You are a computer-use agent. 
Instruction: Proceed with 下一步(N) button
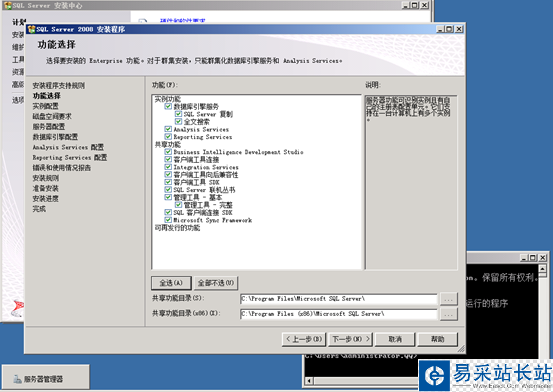(351, 339)
